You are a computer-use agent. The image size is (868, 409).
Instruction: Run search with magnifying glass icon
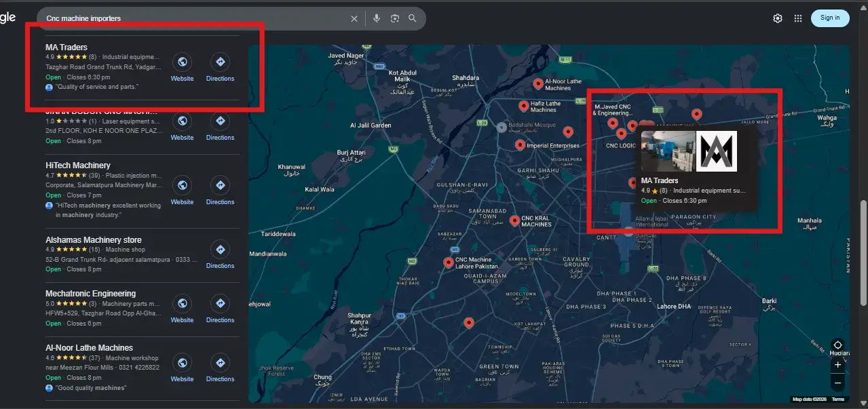[412, 18]
